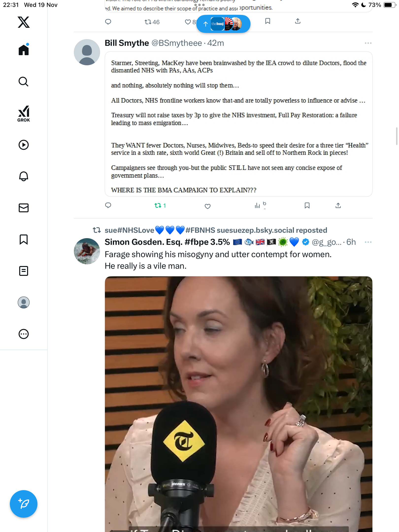The image size is (399, 532).
Task: Open the Lists page in sidebar
Action: pyautogui.click(x=24, y=271)
